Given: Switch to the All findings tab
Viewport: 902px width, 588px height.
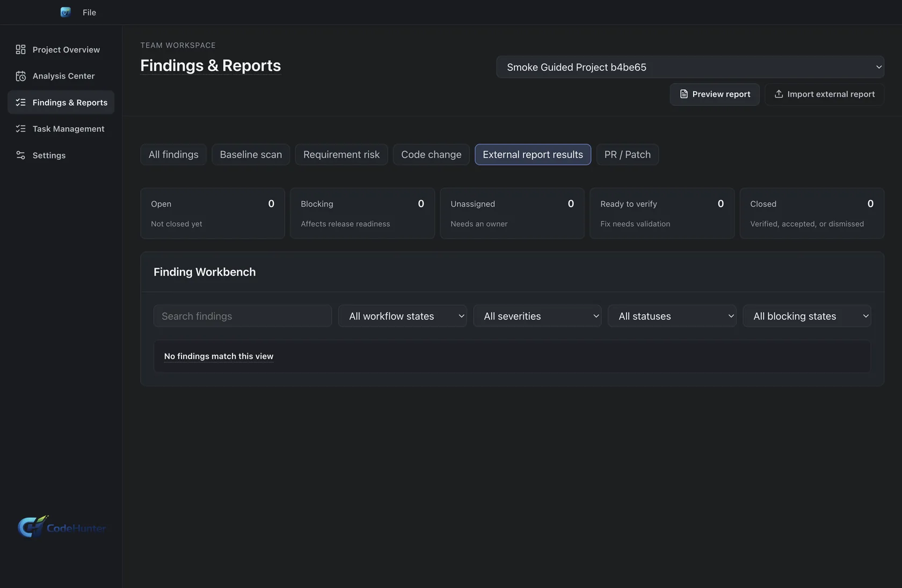Looking at the screenshot, I should tap(173, 155).
